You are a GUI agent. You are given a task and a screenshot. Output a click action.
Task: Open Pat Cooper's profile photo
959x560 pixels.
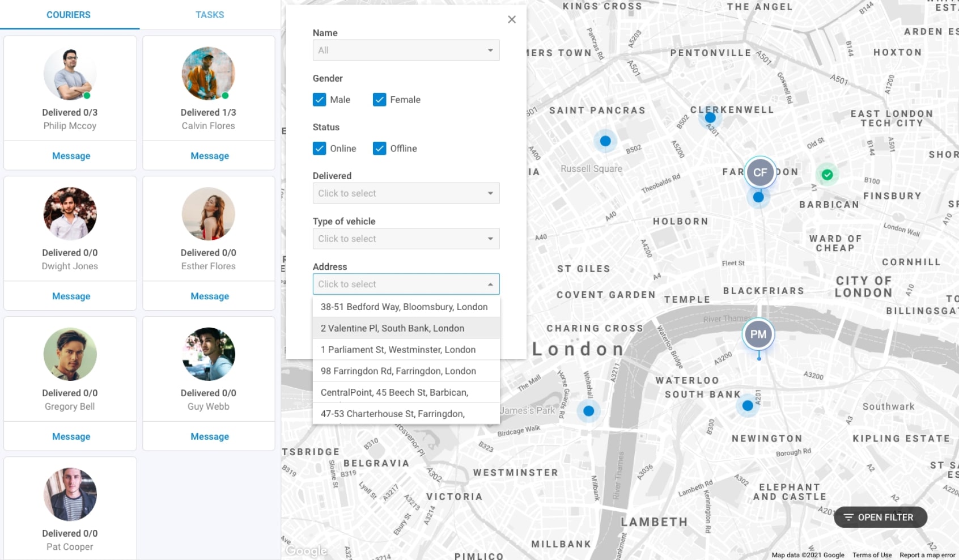pyautogui.click(x=70, y=494)
